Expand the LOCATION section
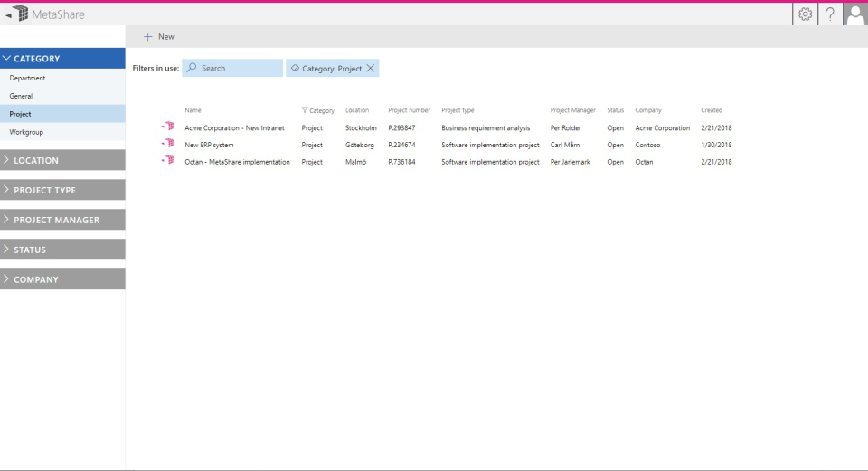The image size is (868, 471). point(62,160)
